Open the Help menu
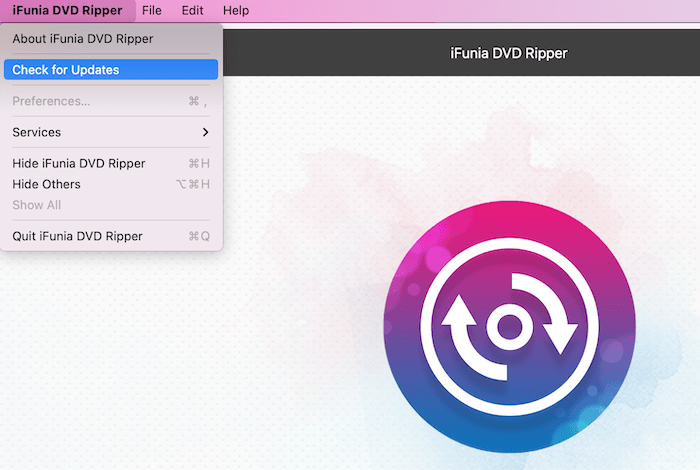Image resolution: width=700 pixels, height=470 pixels. coord(236,10)
